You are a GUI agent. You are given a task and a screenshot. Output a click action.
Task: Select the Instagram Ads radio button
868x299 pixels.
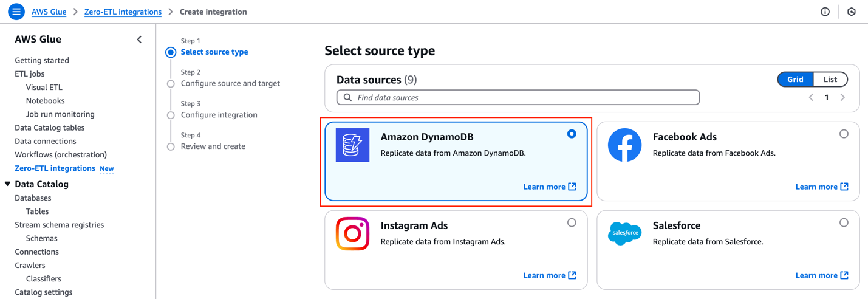point(572,222)
